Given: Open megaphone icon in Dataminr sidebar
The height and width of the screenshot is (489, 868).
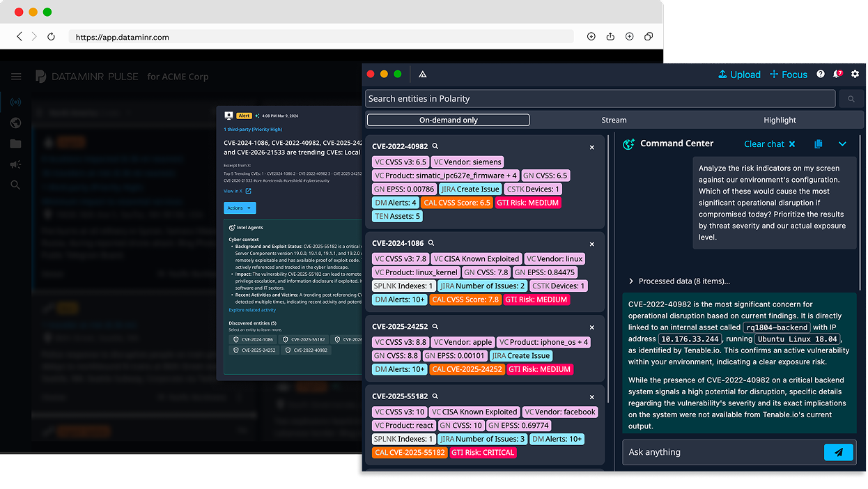Looking at the screenshot, I should tap(16, 164).
